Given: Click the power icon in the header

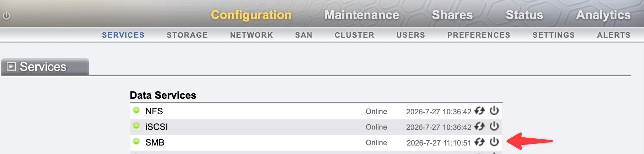Looking at the screenshot, I should (6, 16).
